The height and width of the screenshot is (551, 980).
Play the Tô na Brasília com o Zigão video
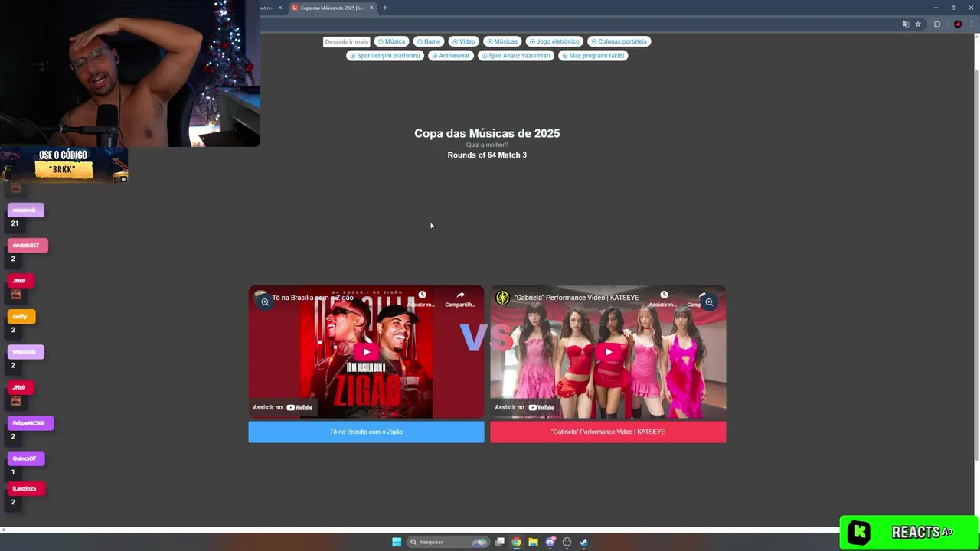click(x=366, y=352)
